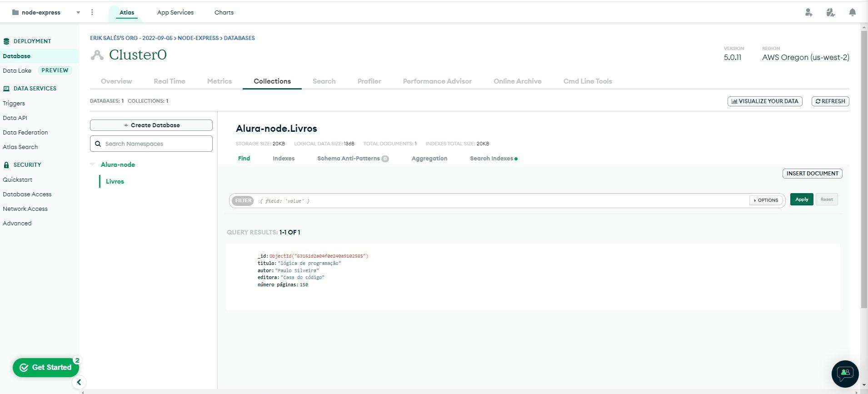Image resolution: width=868 pixels, height=394 pixels.
Task: Open the Online Archive tab
Action: [x=518, y=81]
